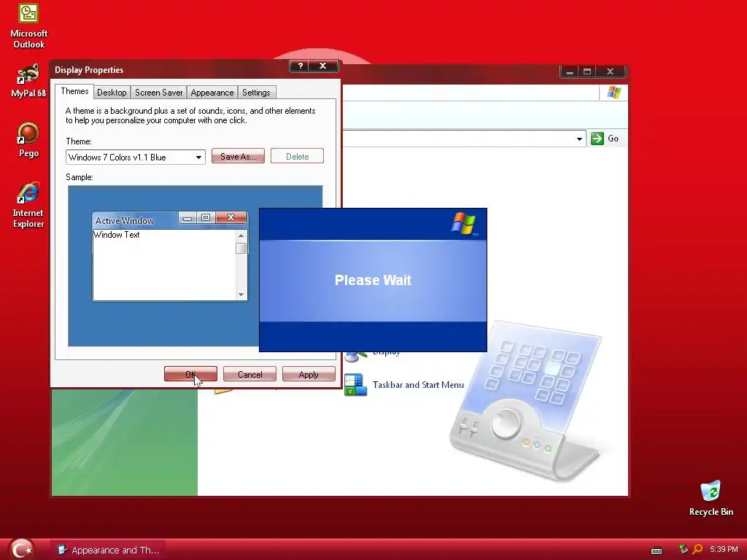Close the Appearance and Themes window
Screen dimensions: 747x560
pos(611,72)
